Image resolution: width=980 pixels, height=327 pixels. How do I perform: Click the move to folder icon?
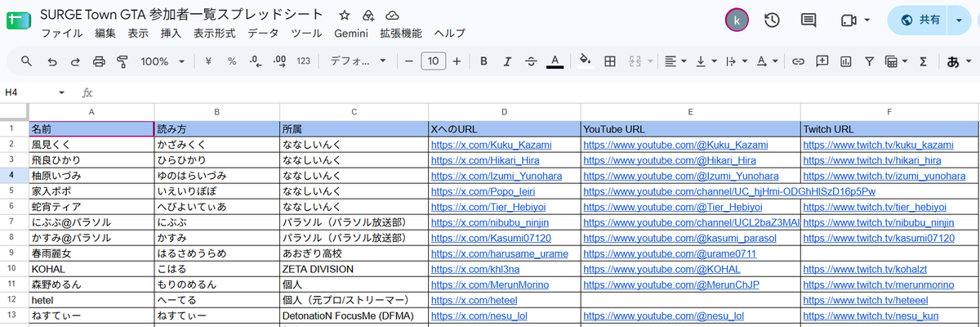(368, 16)
